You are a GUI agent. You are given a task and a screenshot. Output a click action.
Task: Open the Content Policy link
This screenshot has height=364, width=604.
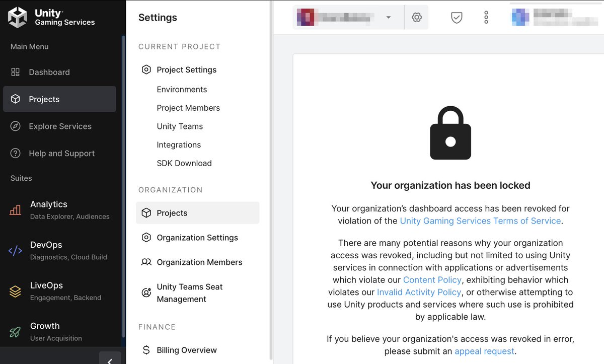432,280
